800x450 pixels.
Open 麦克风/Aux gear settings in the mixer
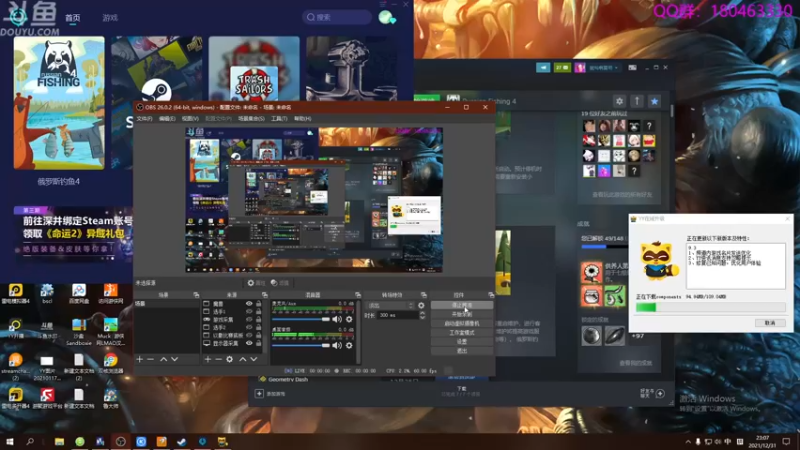pyautogui.click(x=349, y=319)
